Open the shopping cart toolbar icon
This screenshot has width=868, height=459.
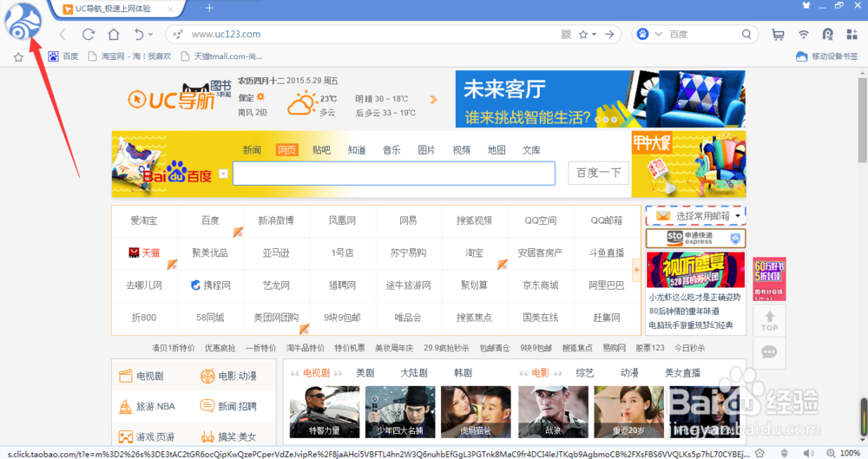(778, 35)
